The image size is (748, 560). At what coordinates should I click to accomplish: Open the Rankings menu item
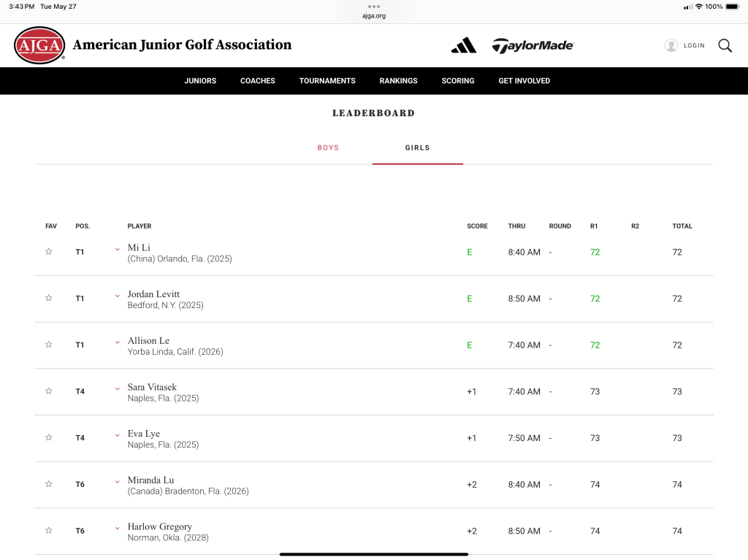(x=398, y=81)
